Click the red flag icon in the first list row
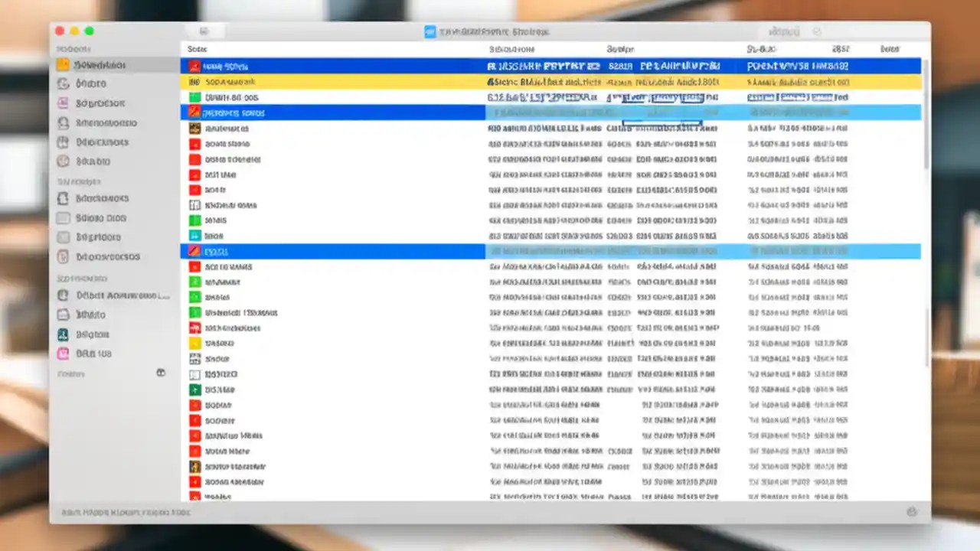 [x=194, y=65]
